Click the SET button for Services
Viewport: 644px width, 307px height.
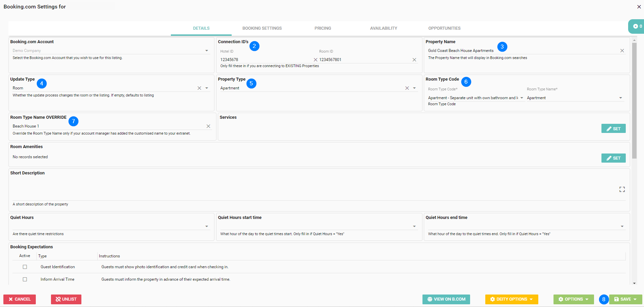(x=613, y=129)
